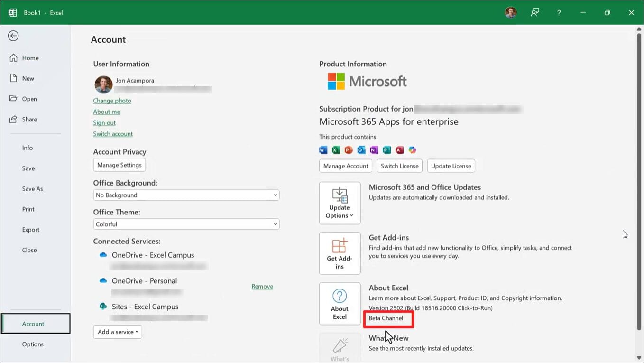Remove the OneDrive - Personal service

(x=262, y=287)
